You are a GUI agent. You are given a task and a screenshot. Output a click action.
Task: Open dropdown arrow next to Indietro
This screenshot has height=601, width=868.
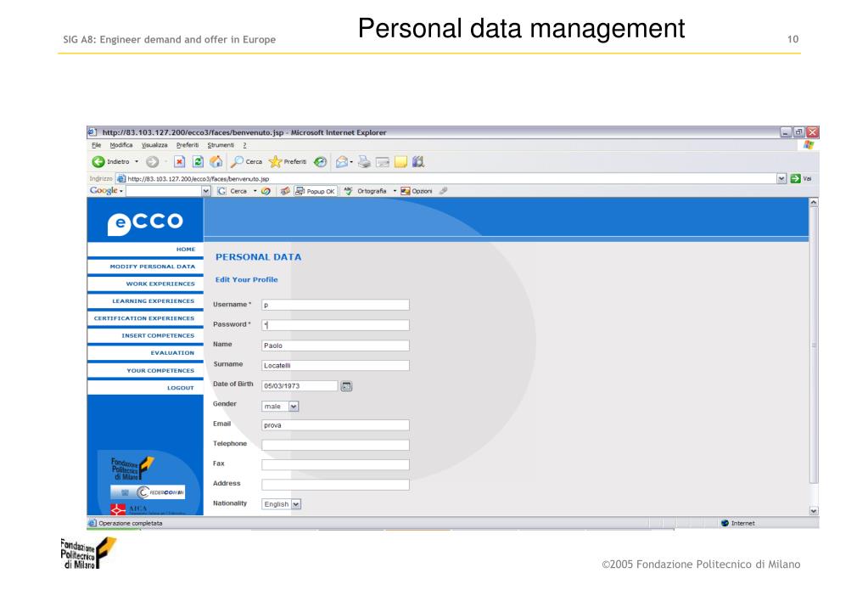click(137, 162)
